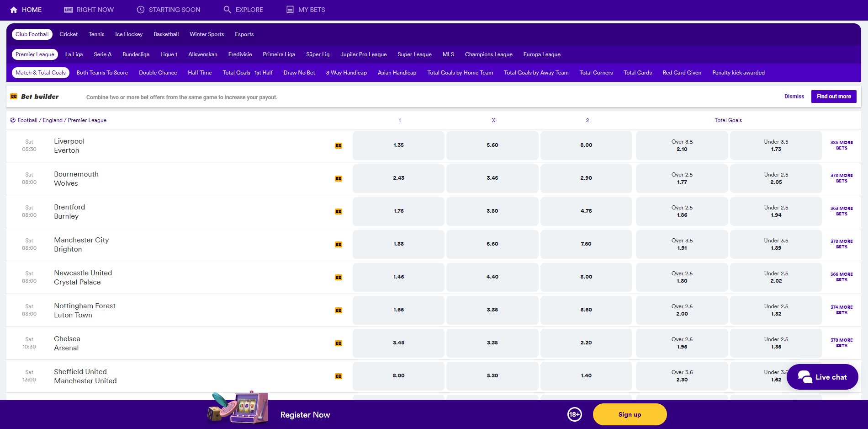Select the Club Football sport tab
Image resolution: width=868 pixels, height=429 pixels.
[32, 34]
